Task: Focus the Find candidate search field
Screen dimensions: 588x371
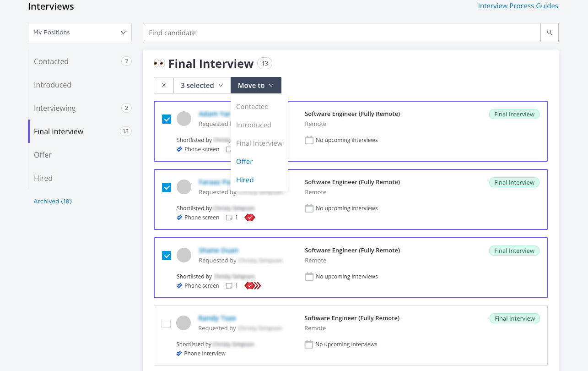Action: click(x=342, y=33)
